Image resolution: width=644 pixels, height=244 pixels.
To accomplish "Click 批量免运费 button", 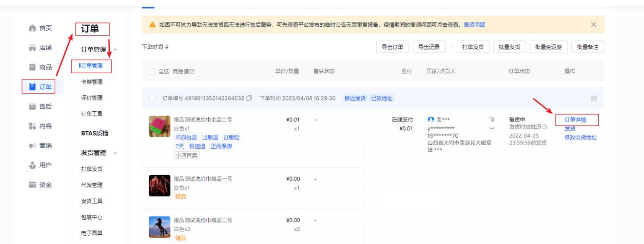I will [548, 47].
